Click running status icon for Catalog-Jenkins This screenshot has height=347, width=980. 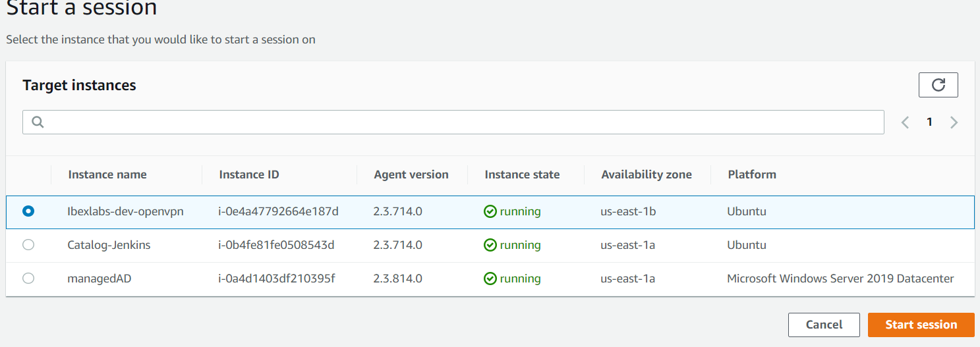(490, 245)
